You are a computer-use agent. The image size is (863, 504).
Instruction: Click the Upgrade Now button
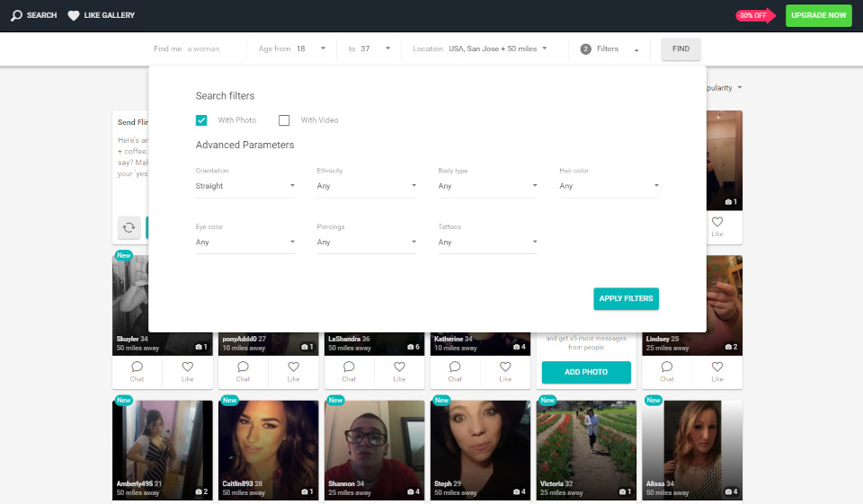(818, 15)
